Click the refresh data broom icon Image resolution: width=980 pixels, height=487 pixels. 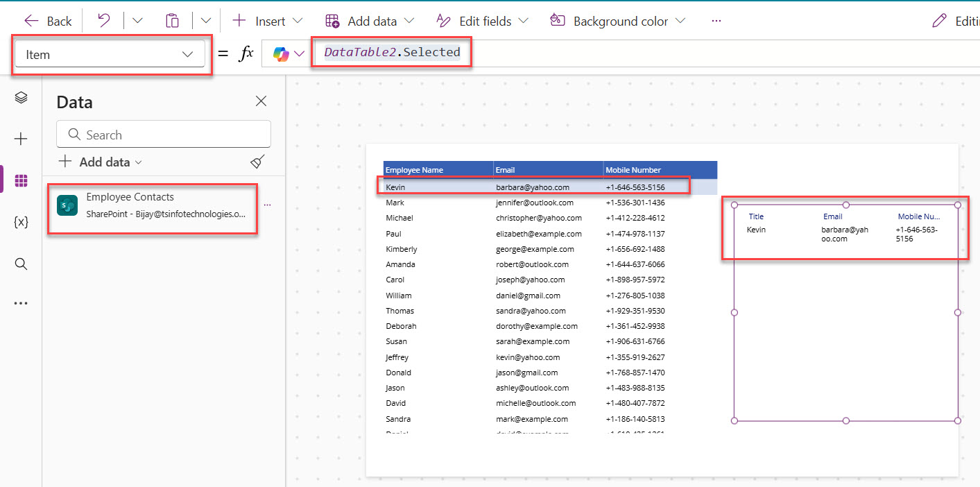click(257, 162)
